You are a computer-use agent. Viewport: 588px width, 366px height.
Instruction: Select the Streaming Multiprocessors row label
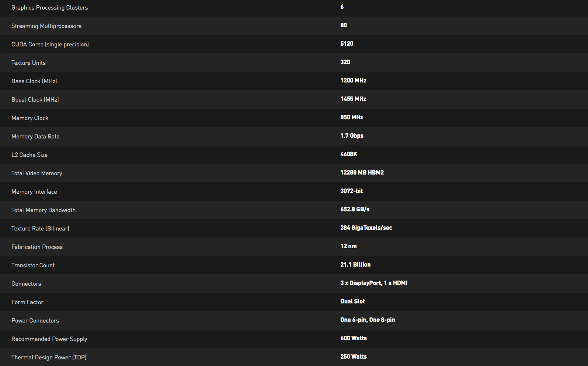tap(46, 26)
